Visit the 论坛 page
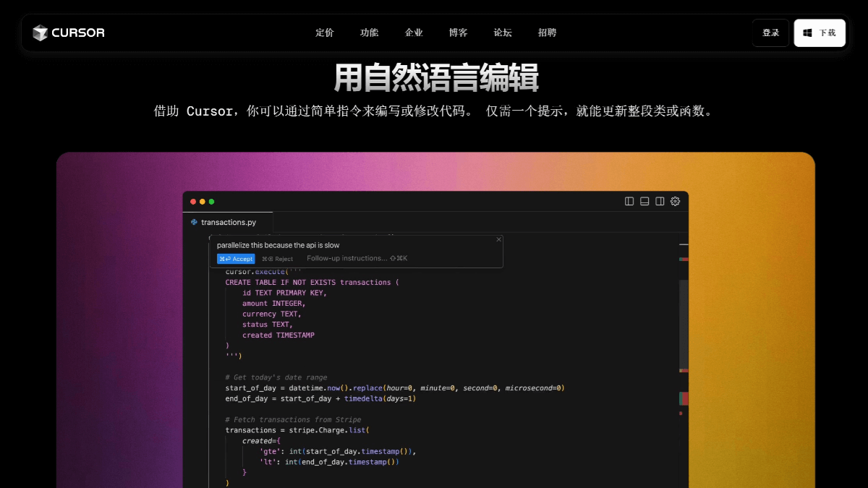868x488 pixels. click(503, 33)
